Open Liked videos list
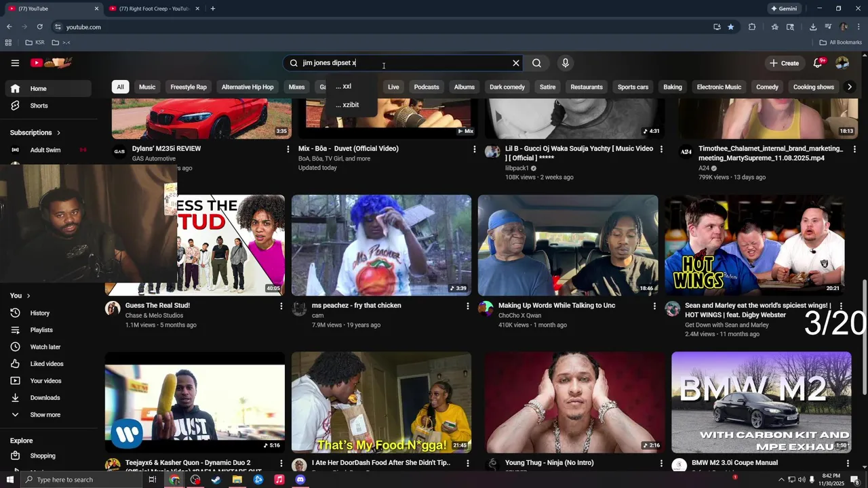 [47, 364]
